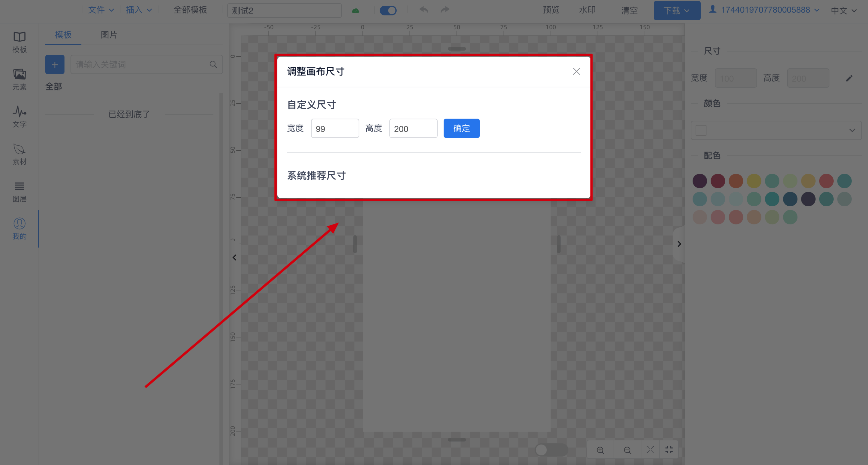This screenshot has width=868, height=465.
Task: Open the 模板 panel in left sidebar
Action: point(19,42)
